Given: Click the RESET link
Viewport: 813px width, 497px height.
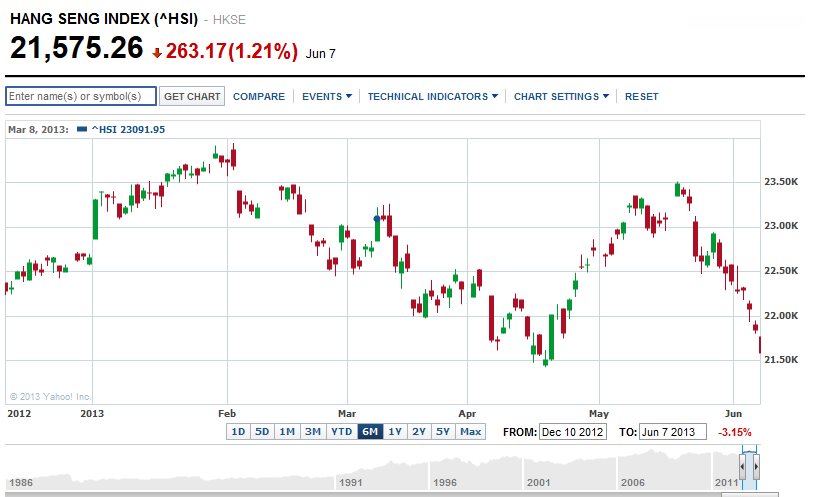Looking at the screenshot, I should (x=641, y=96).
